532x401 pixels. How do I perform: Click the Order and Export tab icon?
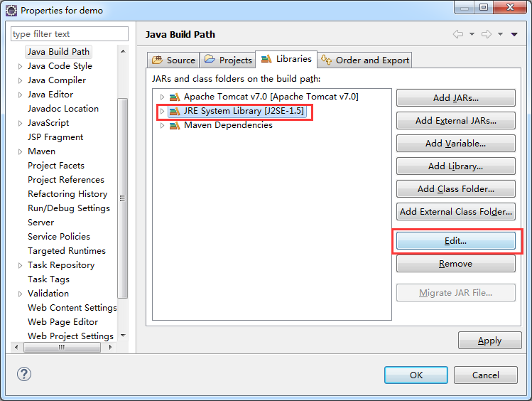326,60
